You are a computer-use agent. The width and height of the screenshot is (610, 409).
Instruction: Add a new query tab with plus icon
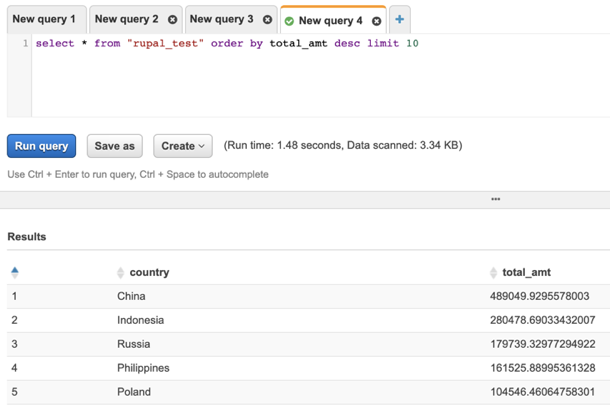[x=400, y=19]
